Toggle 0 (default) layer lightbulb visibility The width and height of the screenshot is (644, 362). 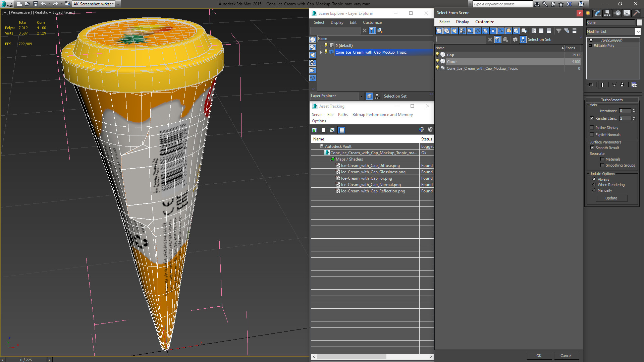[326, 45]
